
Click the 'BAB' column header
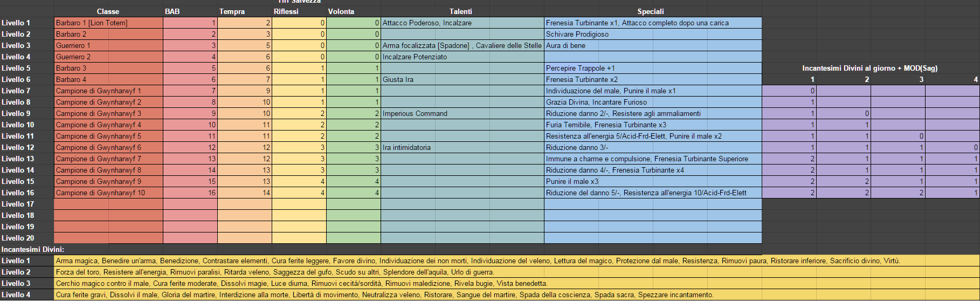pyautogui.click(x=190, y=11)
